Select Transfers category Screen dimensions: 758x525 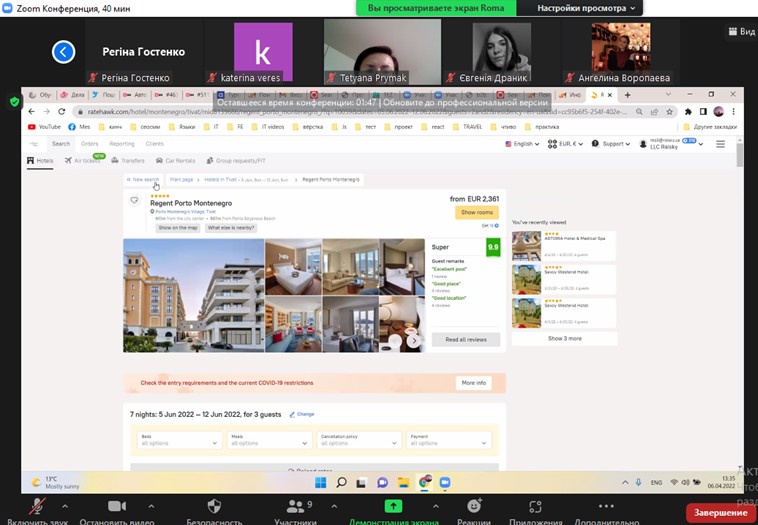(128, 160)
